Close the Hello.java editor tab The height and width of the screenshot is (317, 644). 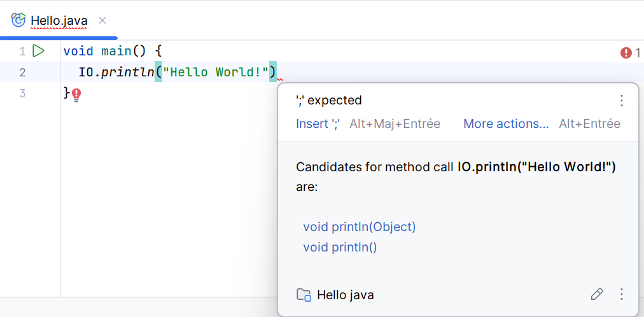[102, 20]
